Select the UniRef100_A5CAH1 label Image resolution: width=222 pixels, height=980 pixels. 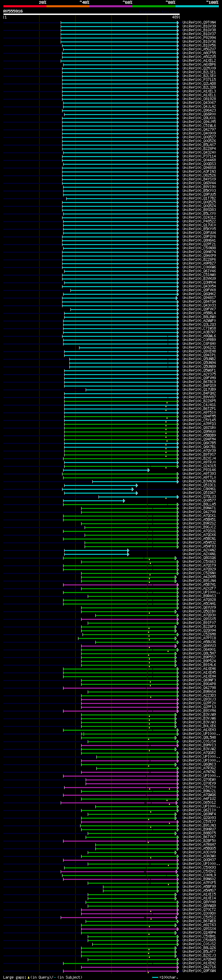tap(199, 604)
